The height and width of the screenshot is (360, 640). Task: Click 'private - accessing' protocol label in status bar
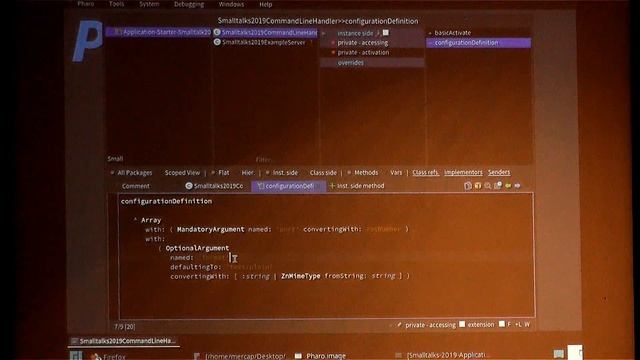[430, 325]
